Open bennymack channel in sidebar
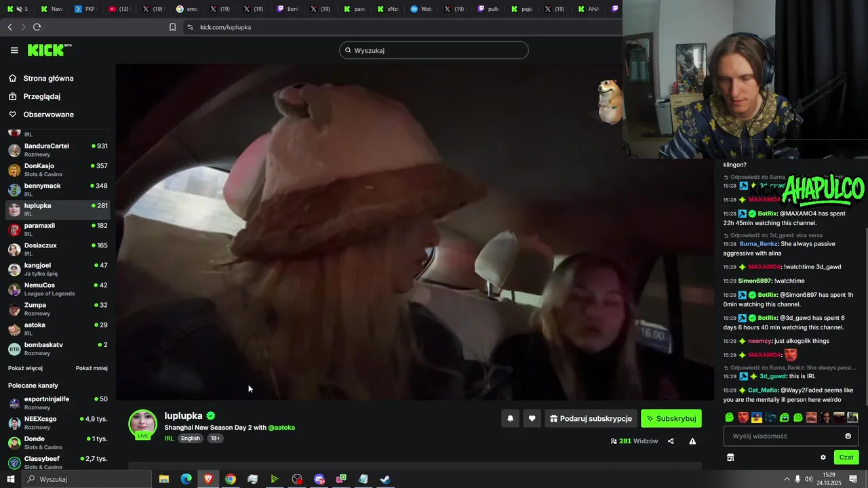The width and height of the screenshot is (868, 488). [58, 190]
